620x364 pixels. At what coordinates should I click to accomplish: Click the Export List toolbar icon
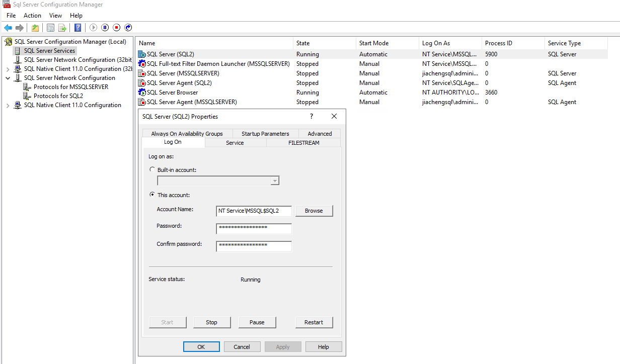[x=62, y=28]
